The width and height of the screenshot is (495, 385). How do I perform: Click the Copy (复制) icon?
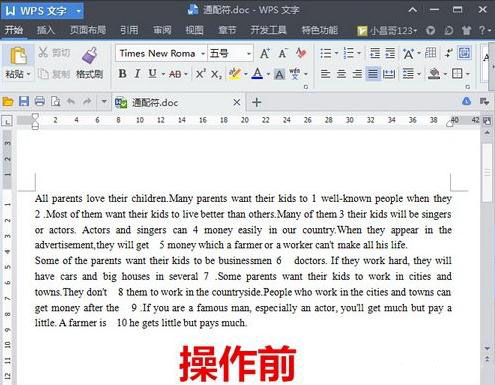click(44, 74)
